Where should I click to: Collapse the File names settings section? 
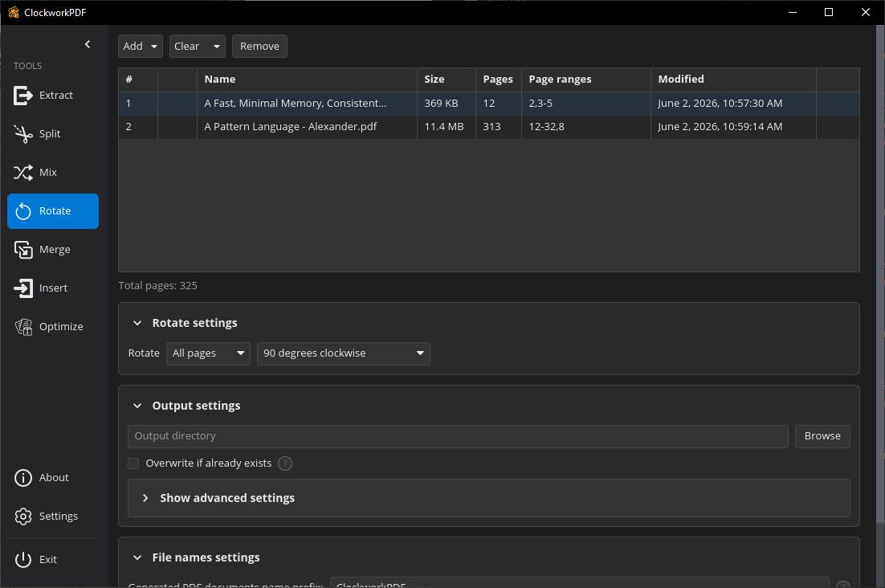[137, 557]
